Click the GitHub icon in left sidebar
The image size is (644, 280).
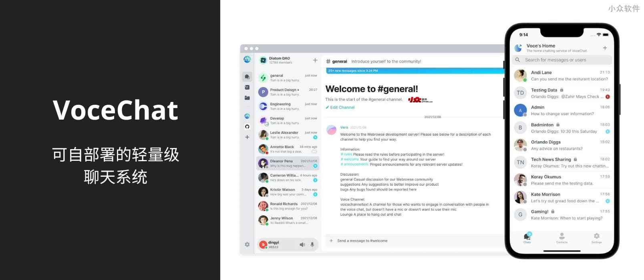(247, 127)
